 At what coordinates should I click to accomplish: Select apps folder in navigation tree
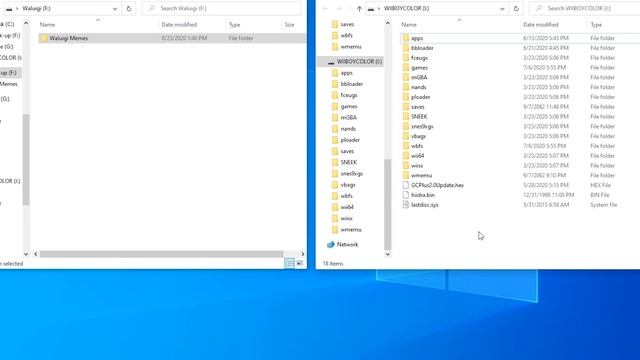(x=347, y=73)
